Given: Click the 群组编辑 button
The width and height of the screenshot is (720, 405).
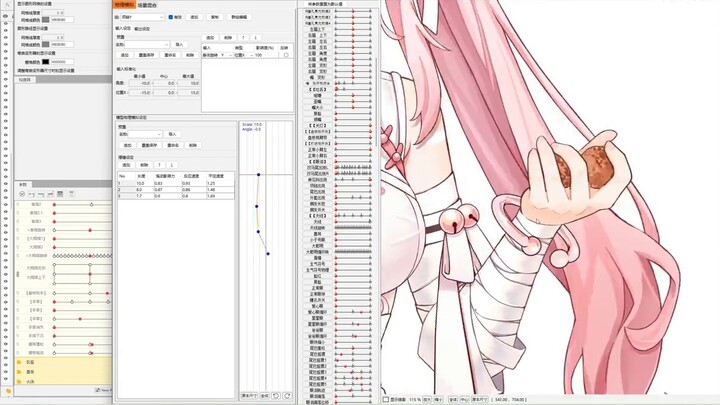Looking at the screenshot, I should pos(239,17).
